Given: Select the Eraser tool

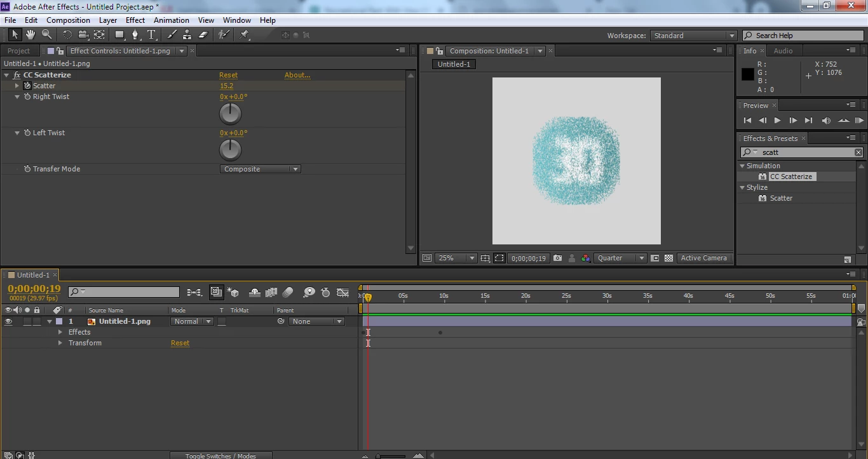Looking at the screenshot, I should pos(203,35).
